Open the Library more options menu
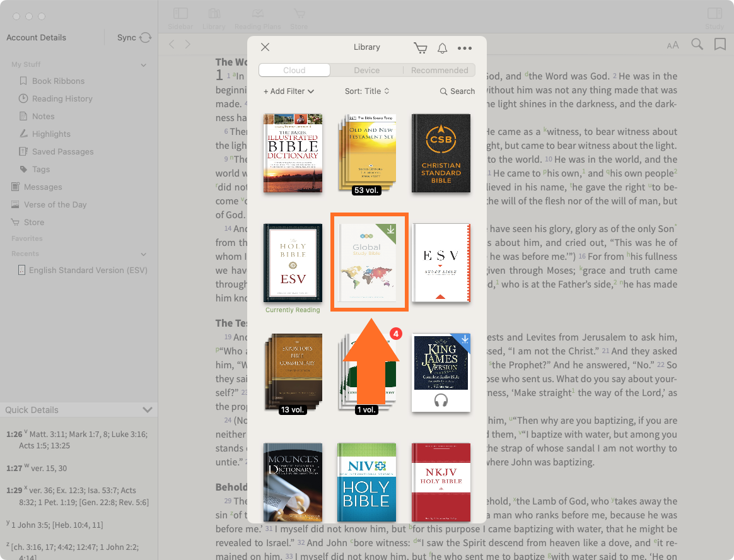 (x=464, y=48)
